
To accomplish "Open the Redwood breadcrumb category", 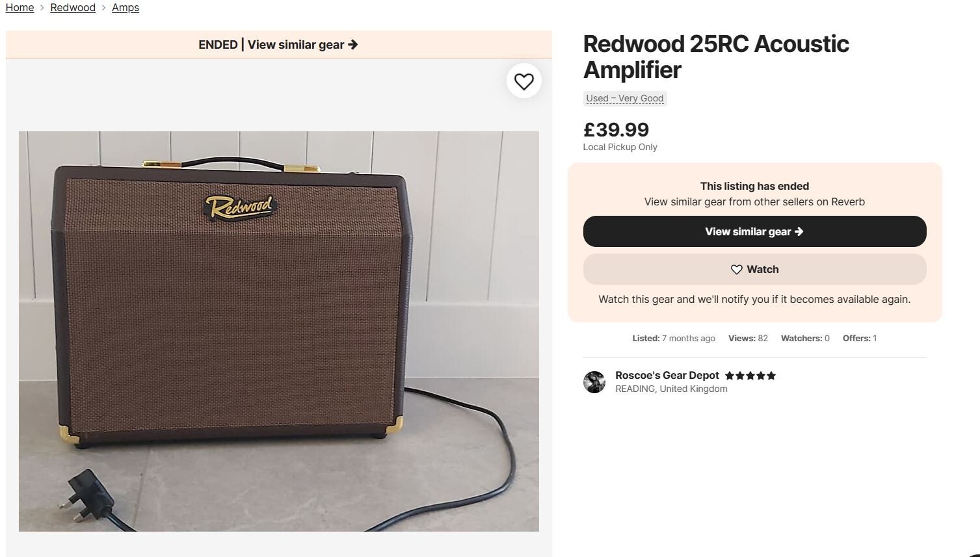I will 72,7.
